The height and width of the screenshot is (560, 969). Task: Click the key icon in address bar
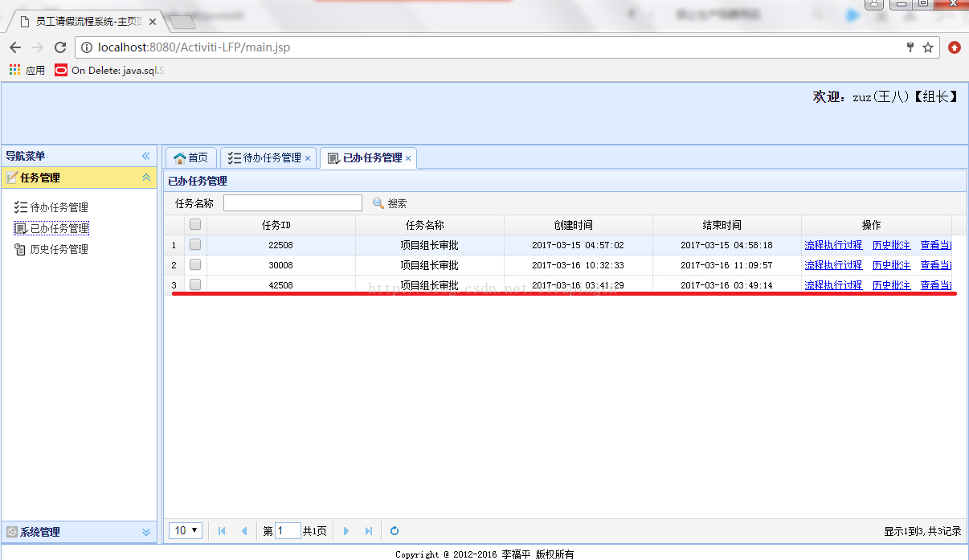click(910, 47)
